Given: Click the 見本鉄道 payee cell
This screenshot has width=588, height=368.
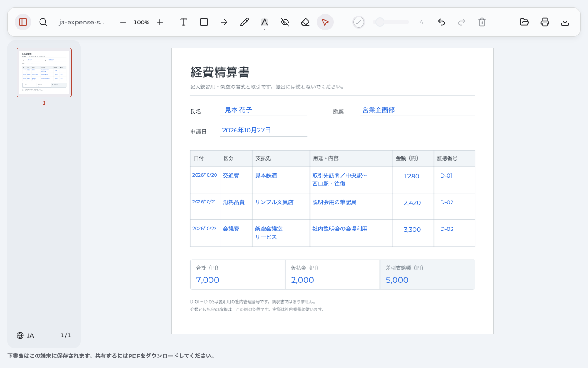Looking at the screenshot, I should point(281,179).
